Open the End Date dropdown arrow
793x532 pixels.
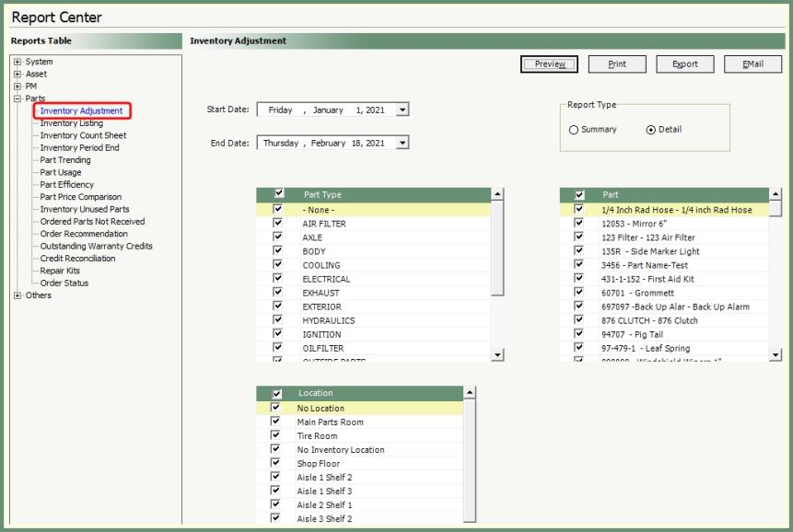[402, 143]
